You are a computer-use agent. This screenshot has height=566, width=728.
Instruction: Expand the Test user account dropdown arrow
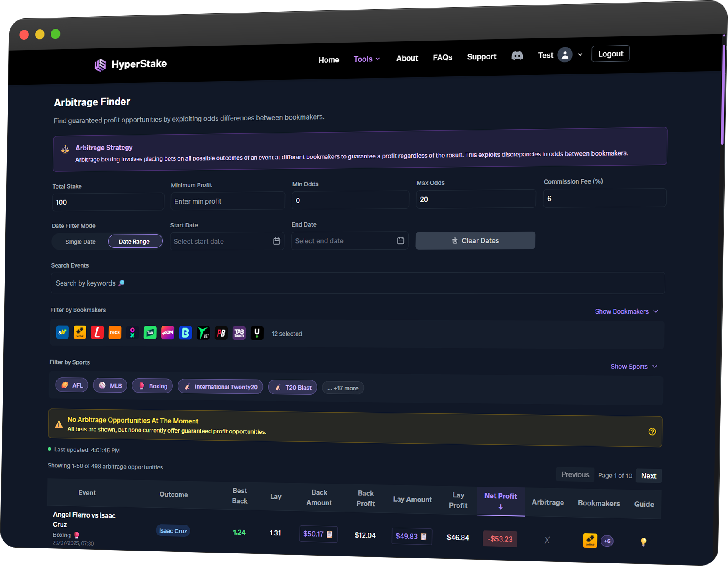click(x=580, y=54)
